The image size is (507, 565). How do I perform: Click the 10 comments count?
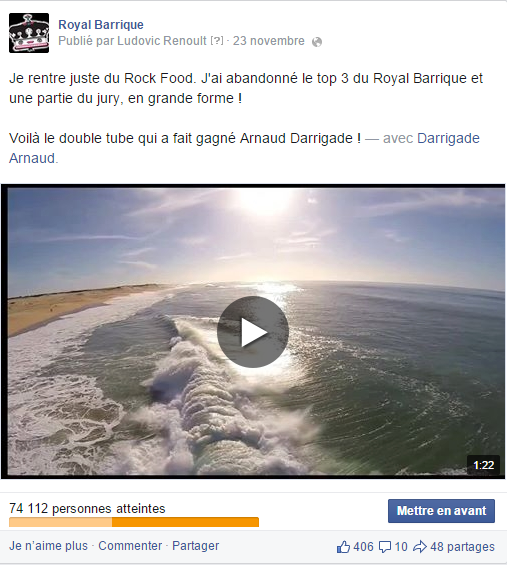pyautogui.click(x=401, y=547)
